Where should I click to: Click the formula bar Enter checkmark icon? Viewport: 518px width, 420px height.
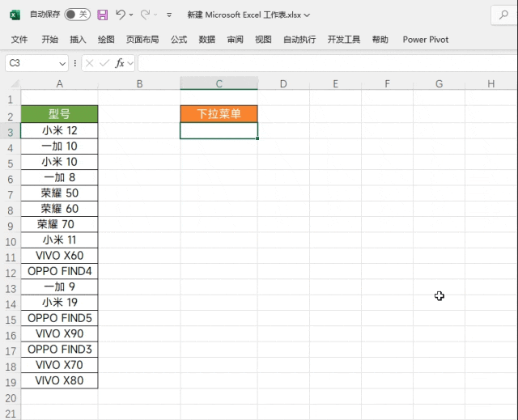104,63
